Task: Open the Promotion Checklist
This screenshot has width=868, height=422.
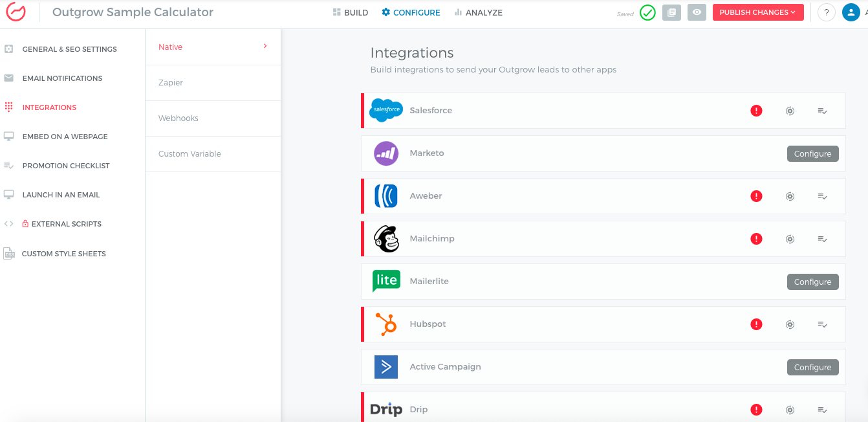Action: click(x=66, y=166)
